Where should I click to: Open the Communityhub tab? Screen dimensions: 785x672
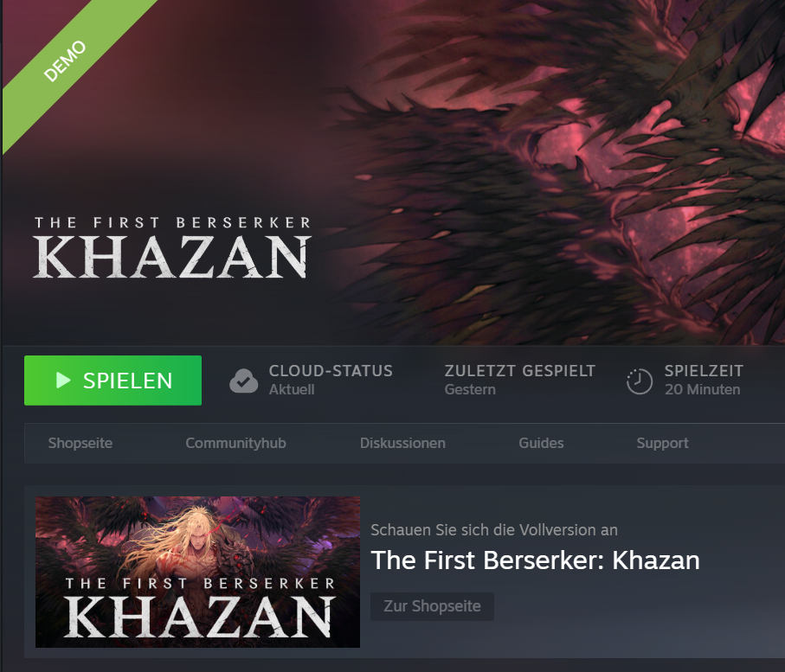click(235, 443)
